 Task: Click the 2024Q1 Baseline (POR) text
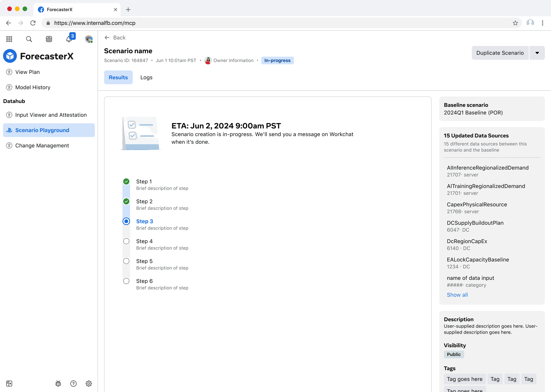click(x=473, y=113)
